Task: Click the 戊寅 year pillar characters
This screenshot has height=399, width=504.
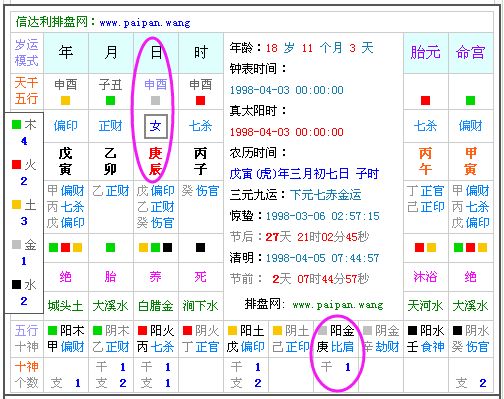Action: pyautogui.click(x=65, y=162)
